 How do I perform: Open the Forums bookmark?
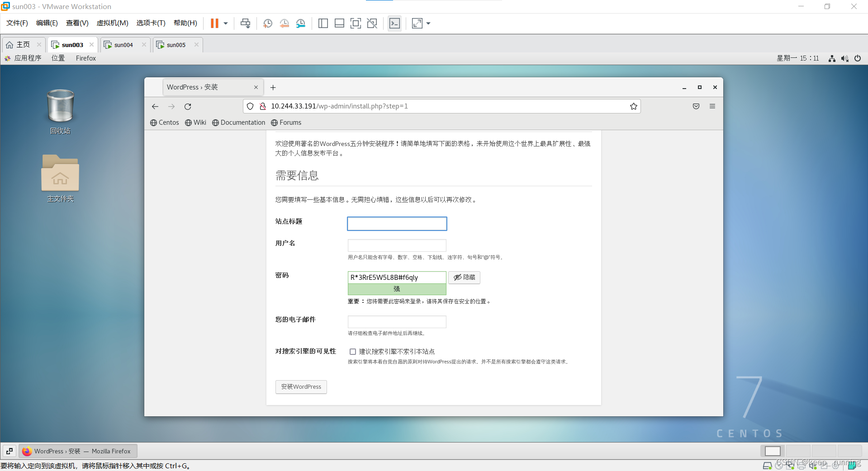pyautogui.click(x=286, y=122)
